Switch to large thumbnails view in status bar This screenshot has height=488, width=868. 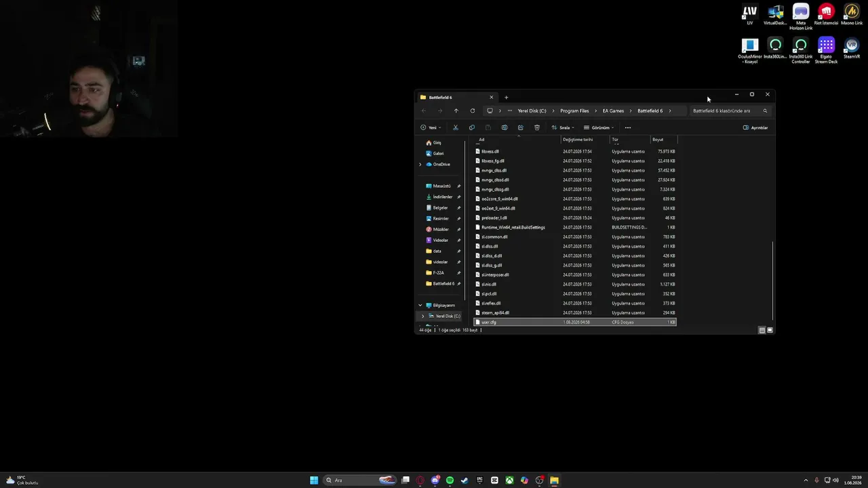[x=770, y=330]
